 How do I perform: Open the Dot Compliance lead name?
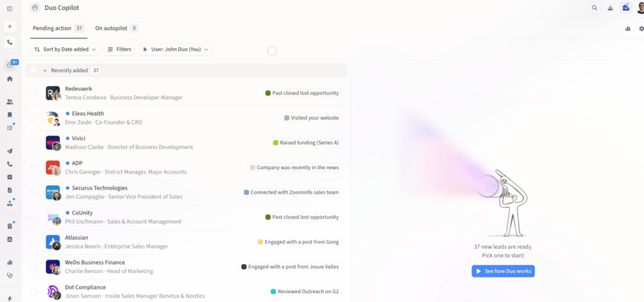85,288
